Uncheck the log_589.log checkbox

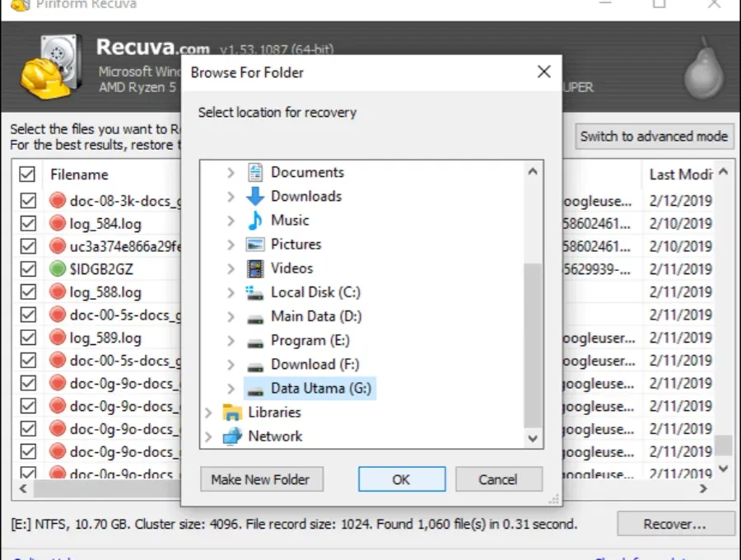click(28, 337)
